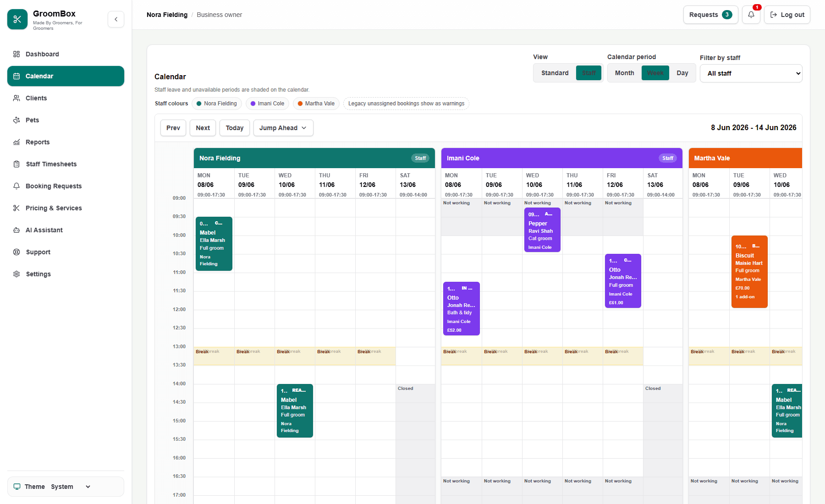The width and height of the screenshot is (825, 504).
Task: Click the Martha Vale orange colour chip
Action: [316, 104]
